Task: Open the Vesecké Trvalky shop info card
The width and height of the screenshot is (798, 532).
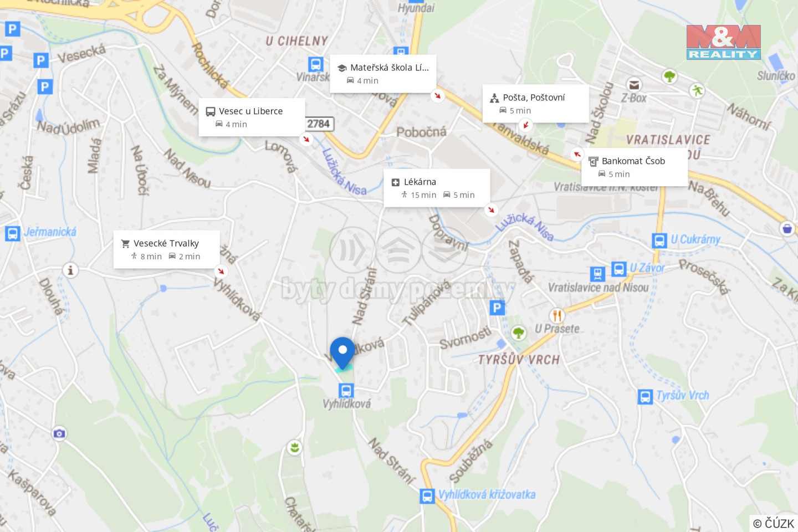Action: [x=166, y=249]
